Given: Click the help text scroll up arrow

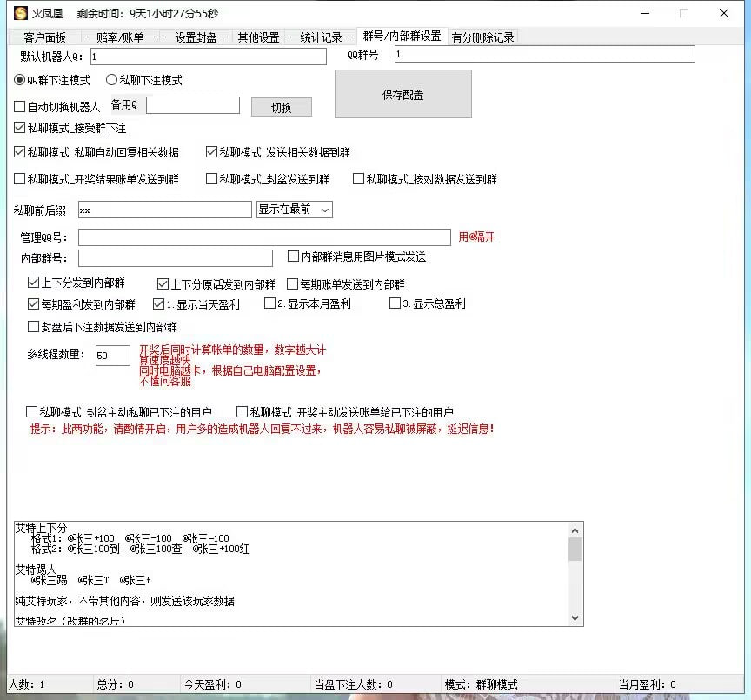Looking at the screenshot, I should click(575, 530).
